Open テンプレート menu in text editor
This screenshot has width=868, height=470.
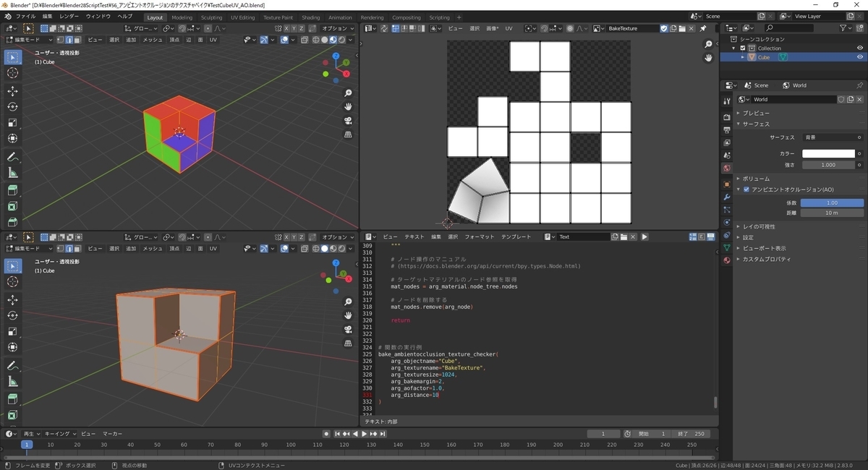click(x=516, y=237)
